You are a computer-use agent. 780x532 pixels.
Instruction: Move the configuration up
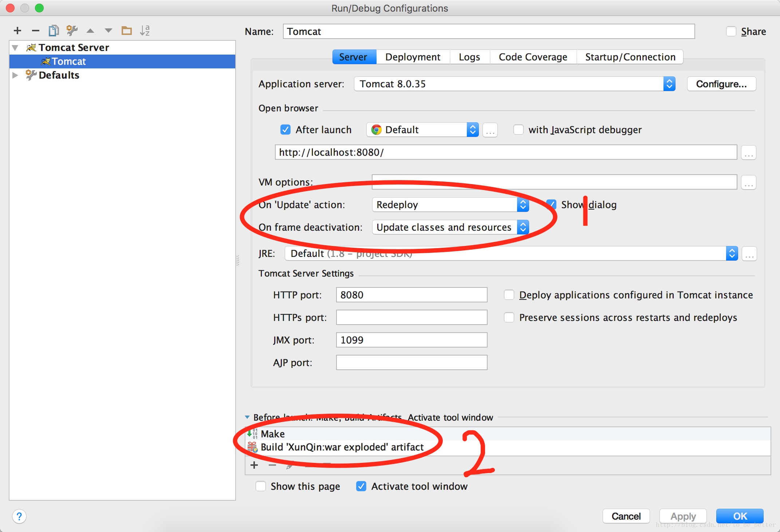pyautogui.click(x=90, y=31)
